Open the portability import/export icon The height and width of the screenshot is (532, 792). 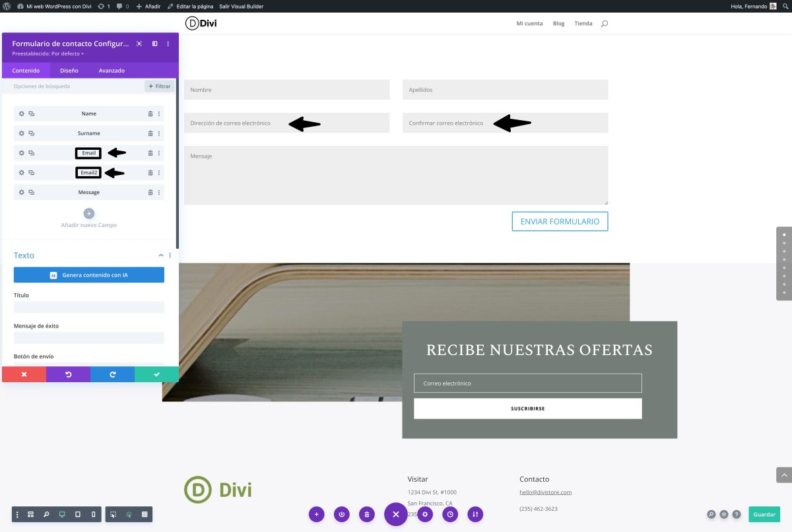(x=475, y=514)
